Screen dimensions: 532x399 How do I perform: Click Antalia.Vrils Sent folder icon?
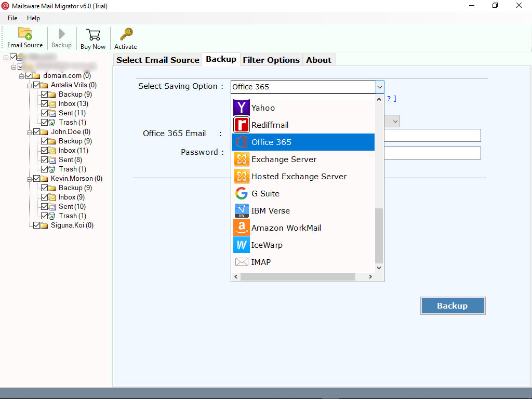[x=52, y=113]
